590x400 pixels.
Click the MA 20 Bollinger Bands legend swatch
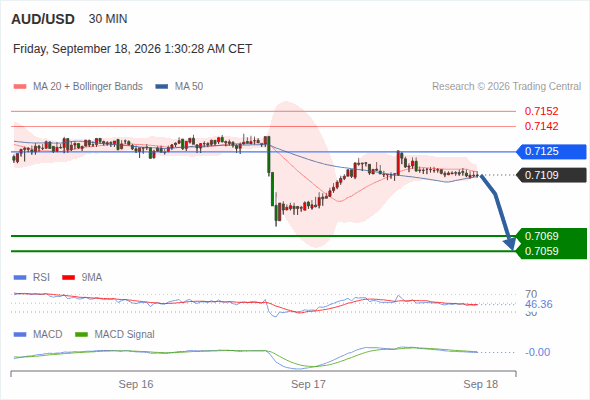tap(20, 87)
